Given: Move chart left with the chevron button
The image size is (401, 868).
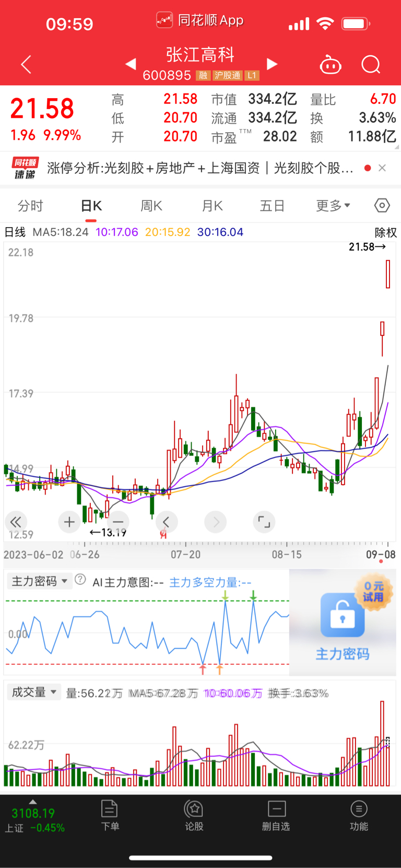Looking at the screenshot, I should 167,522.
